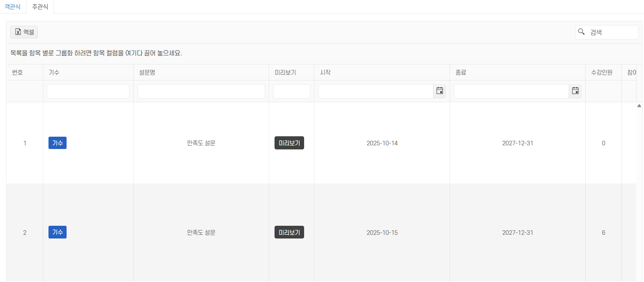
Task: Open 미리보기 for the second survey
Action: pos(289,232)
